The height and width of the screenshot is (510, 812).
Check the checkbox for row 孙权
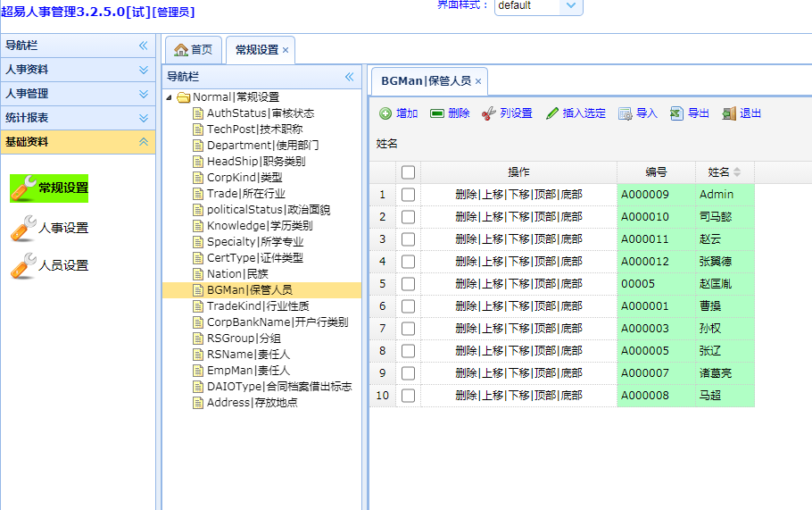408,328
